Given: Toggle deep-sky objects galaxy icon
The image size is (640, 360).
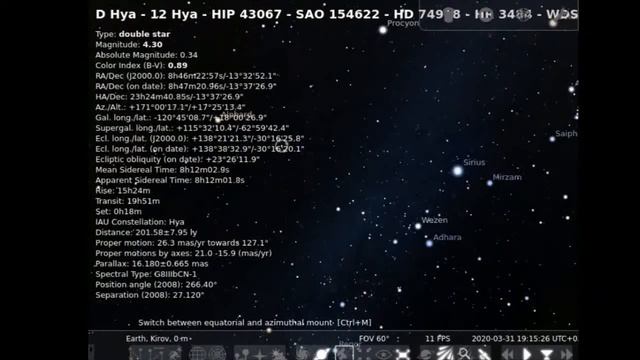Looking at the screenshot, I should tap(301, 353).
